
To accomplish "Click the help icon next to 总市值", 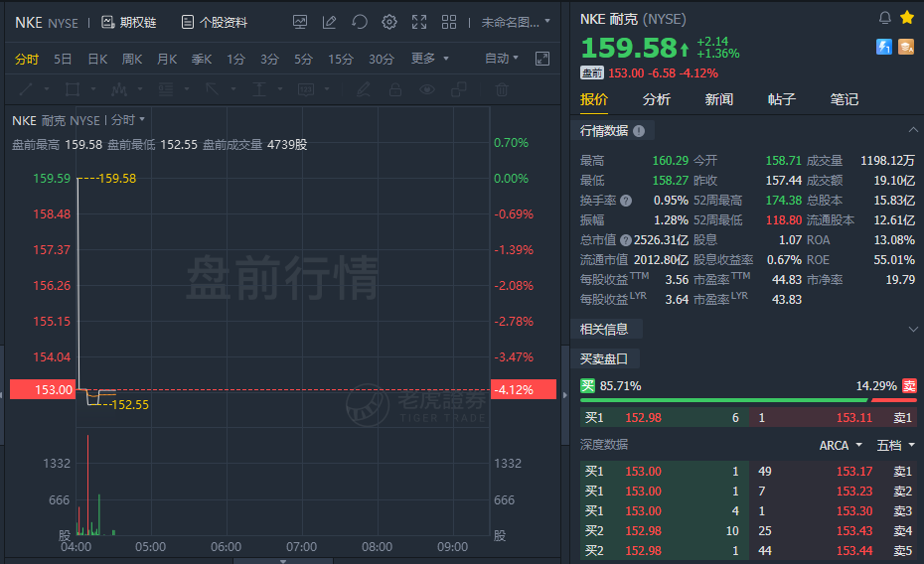I will 626,240.
